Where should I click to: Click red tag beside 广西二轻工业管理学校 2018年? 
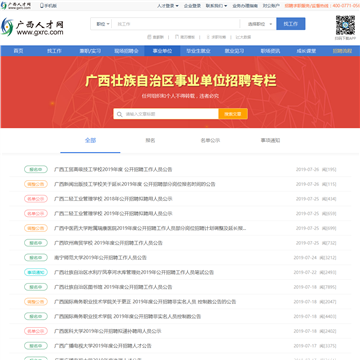(x=36, y=199)
